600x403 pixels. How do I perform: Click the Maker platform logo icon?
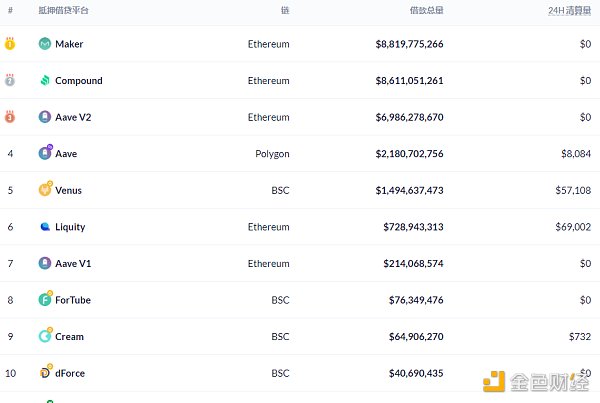45,44
